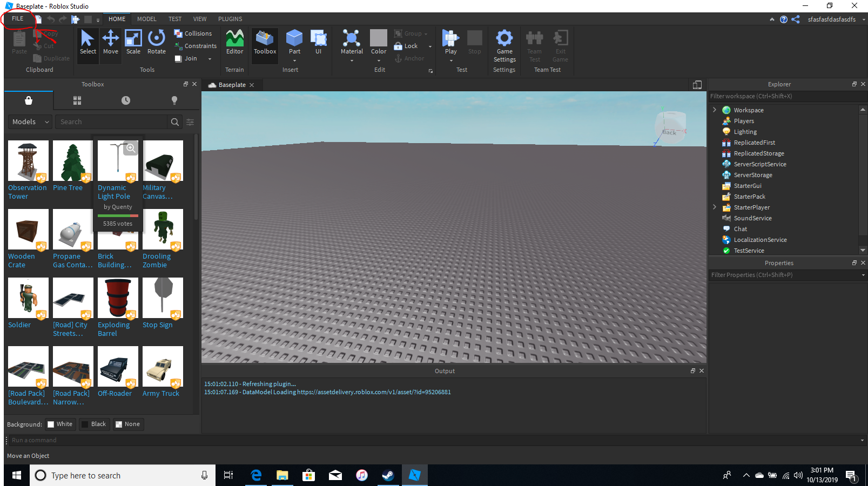
Task: Select the Baseplate document tab
Action: (x=232, y=85)
